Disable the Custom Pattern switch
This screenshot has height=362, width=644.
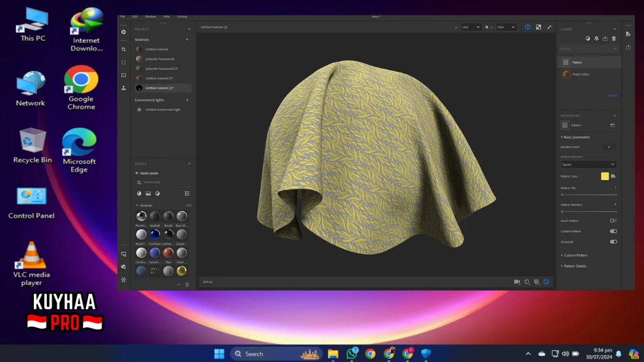(613, 231)
